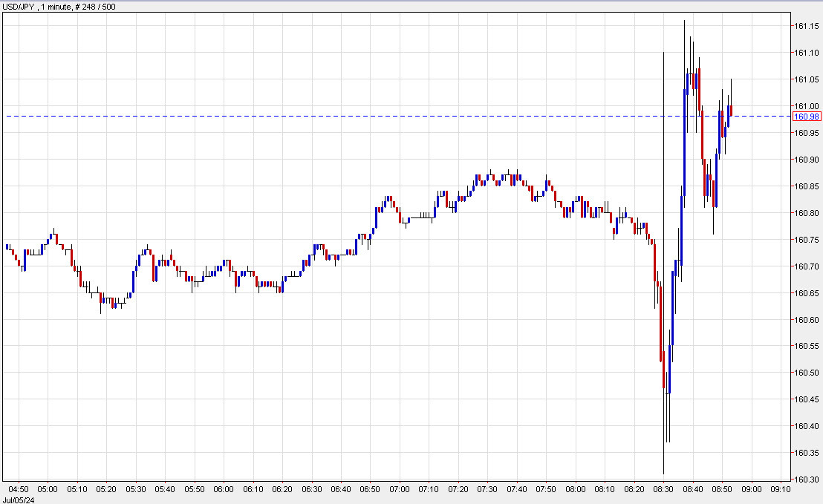Click the Jul/05/24 date label
The image size is (823, 504).
coord(19,500)
